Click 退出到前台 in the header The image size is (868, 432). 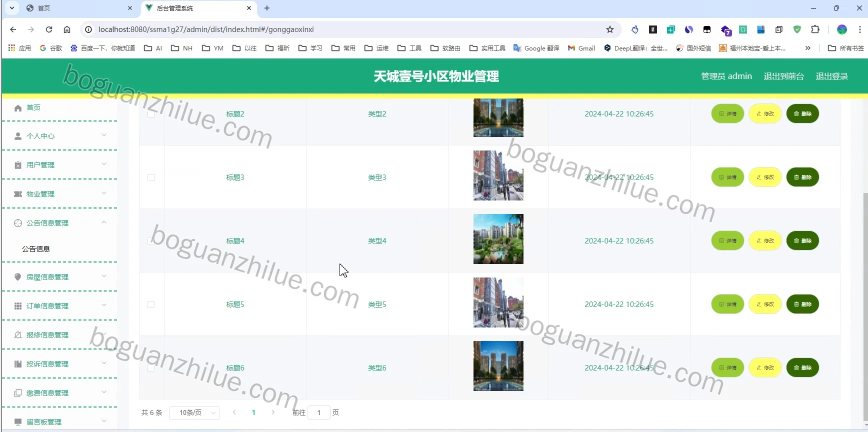coord(784,76)
